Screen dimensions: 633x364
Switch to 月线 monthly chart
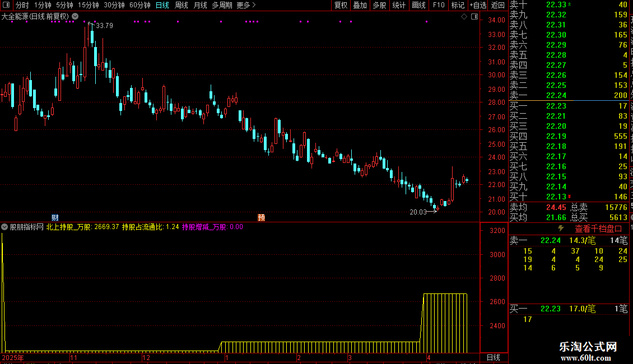(x=200, y=5)
